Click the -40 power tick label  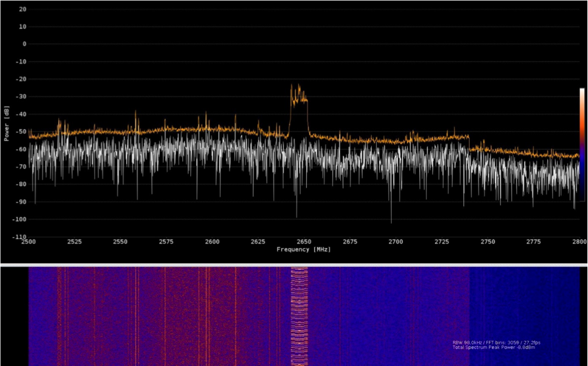(x=21, y=114)
